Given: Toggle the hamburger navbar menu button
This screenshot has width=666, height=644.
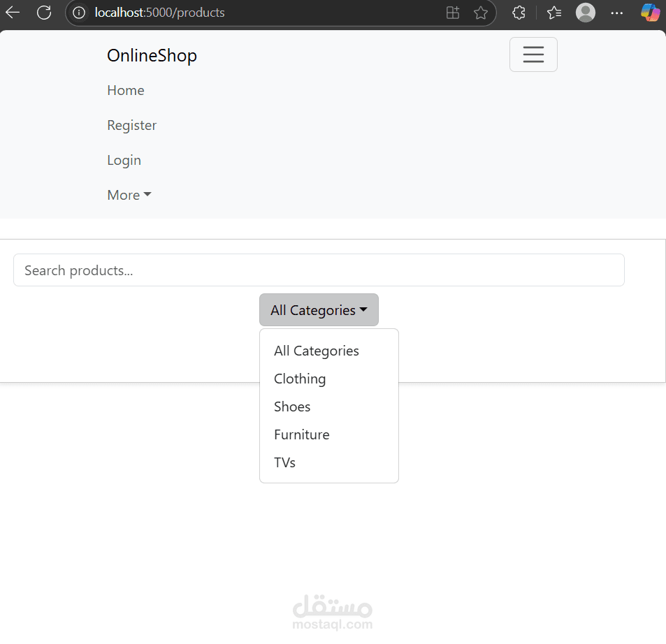Looking at the screenshot, I should point(533,54).
